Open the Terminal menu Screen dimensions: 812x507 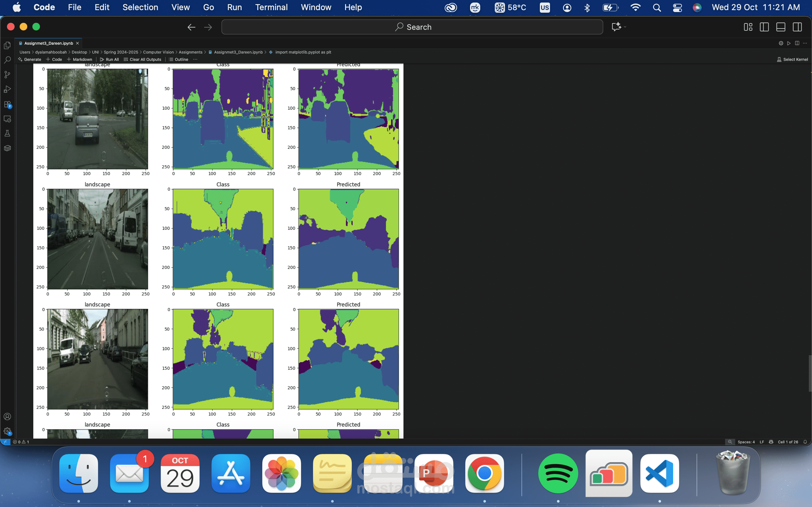(x=271, y=7)
